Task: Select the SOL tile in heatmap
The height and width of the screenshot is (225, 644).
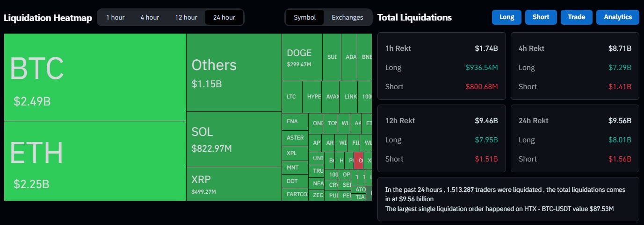Action: 234,139
